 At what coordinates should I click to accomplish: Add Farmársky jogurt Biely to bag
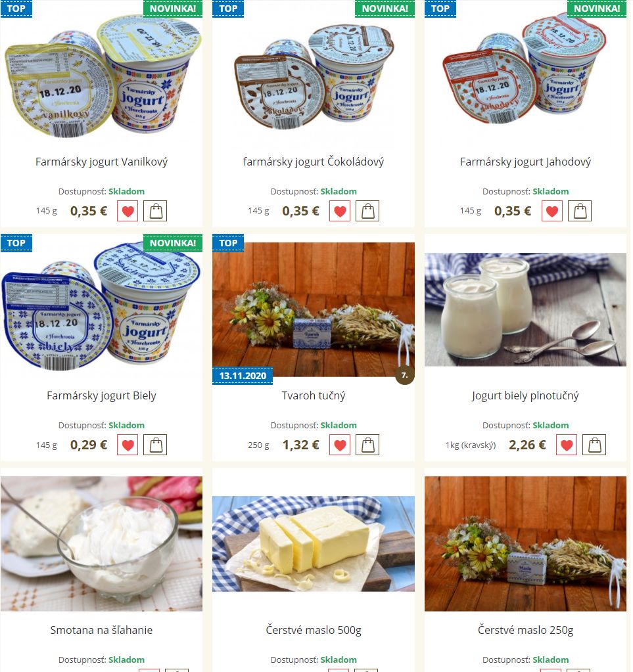click(155, 445)
